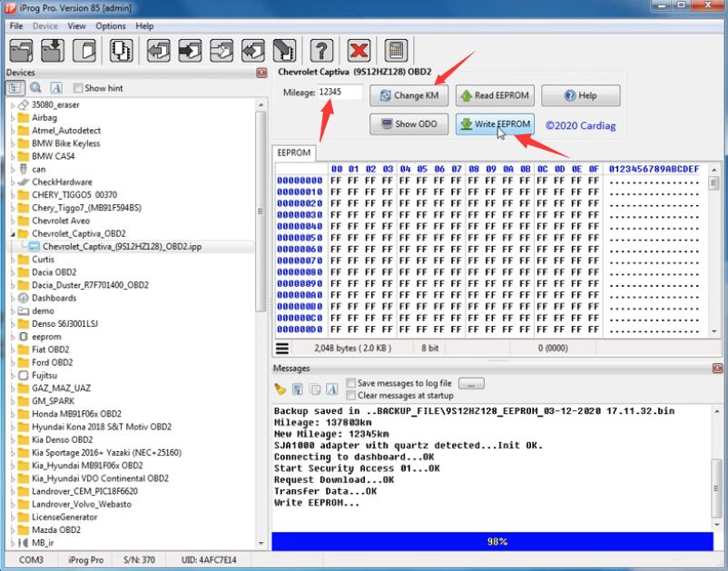
Task: Open the File menu
Action: pos(16,26)
